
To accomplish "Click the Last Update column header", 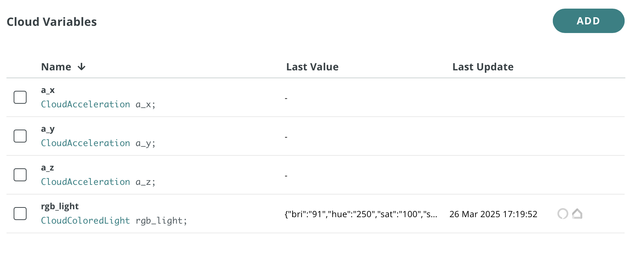I will (482, 67).
